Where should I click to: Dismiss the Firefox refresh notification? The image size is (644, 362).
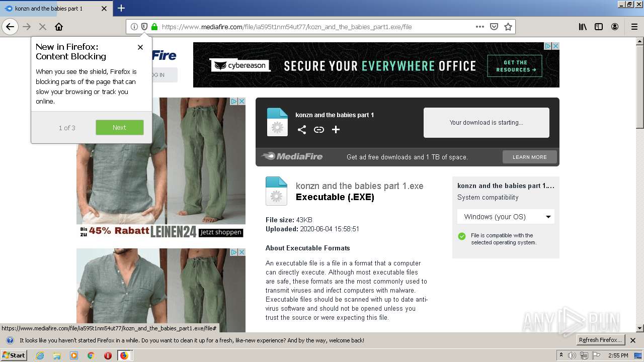633,340
